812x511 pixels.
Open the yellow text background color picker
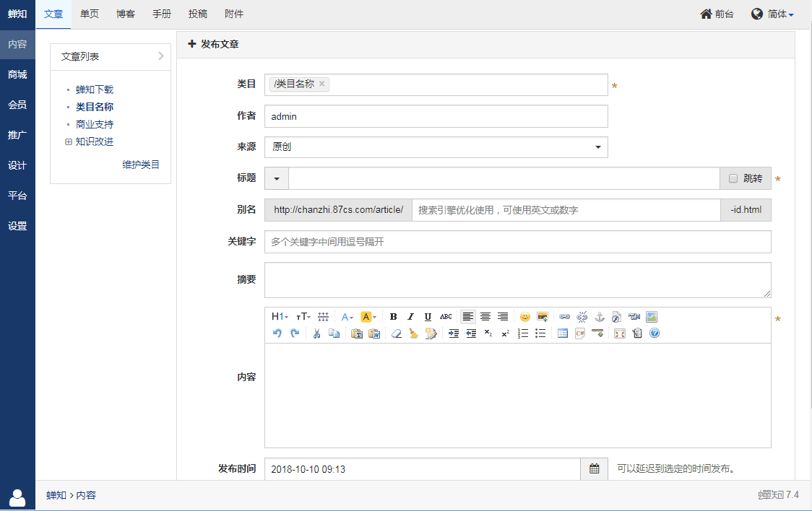click(368, 317)
